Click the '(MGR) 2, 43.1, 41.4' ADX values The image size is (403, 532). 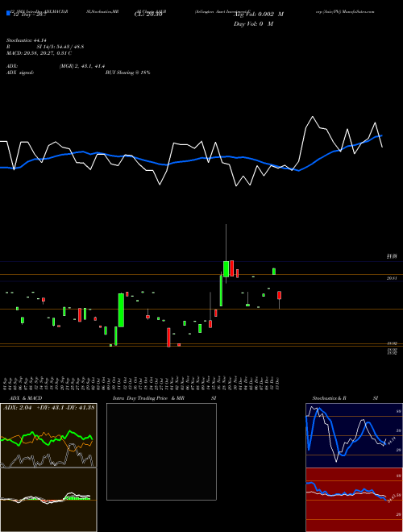coord(82,67)
